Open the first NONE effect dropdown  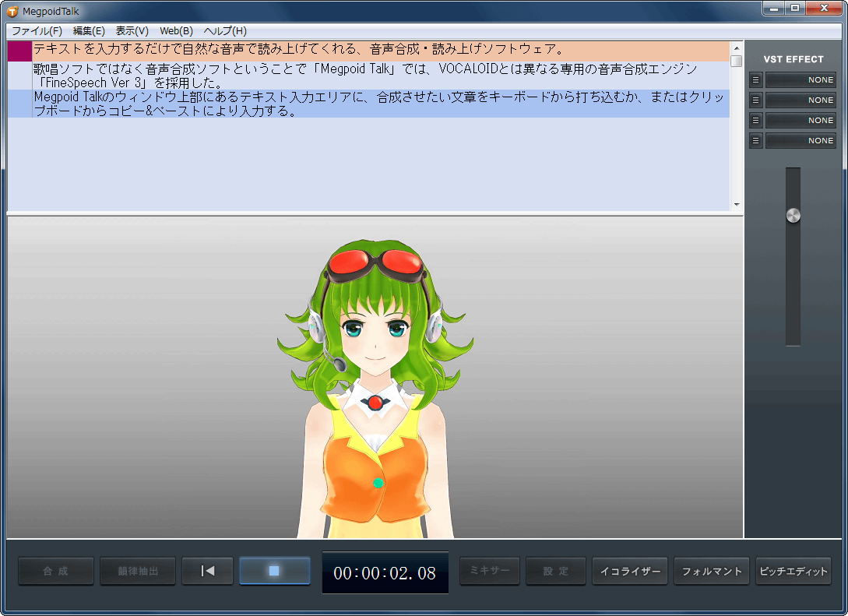[801, 80]
